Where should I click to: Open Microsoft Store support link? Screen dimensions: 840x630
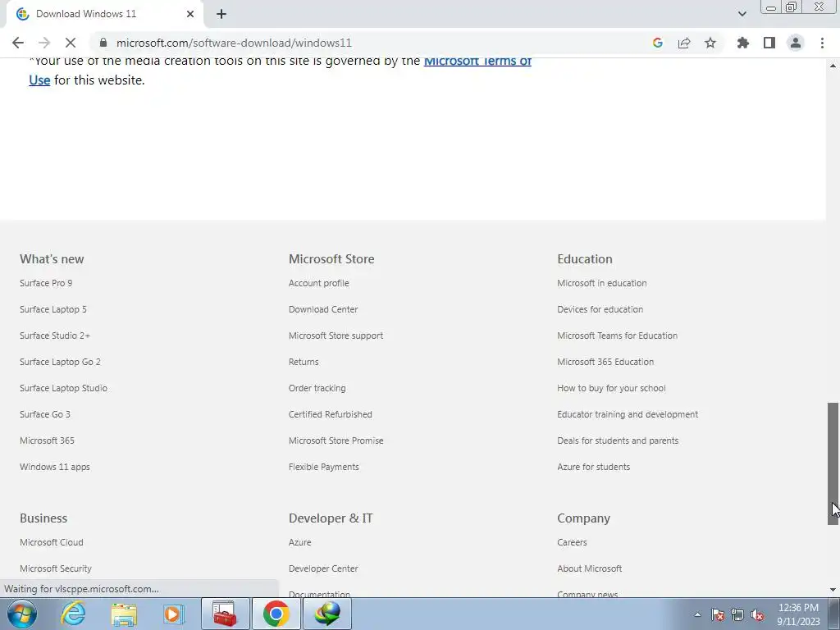[336, 336]
